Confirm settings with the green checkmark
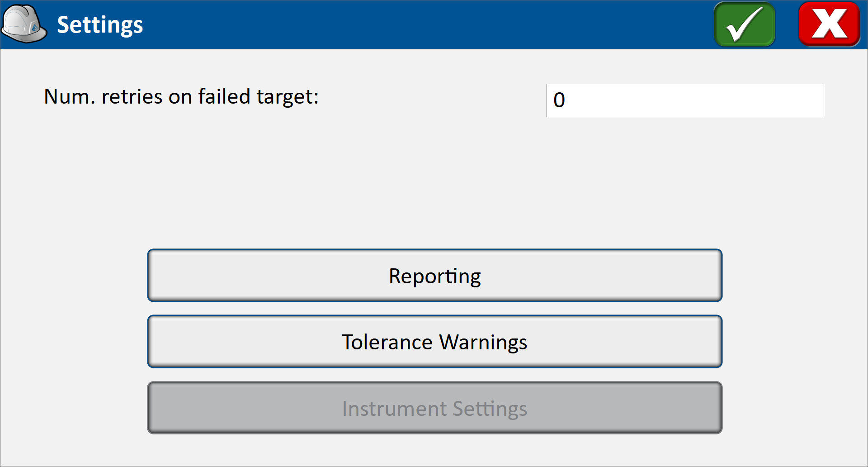Image resolution: width=868 pixels, height=467 pixels. pyautogui.click(x=745, y=24)
